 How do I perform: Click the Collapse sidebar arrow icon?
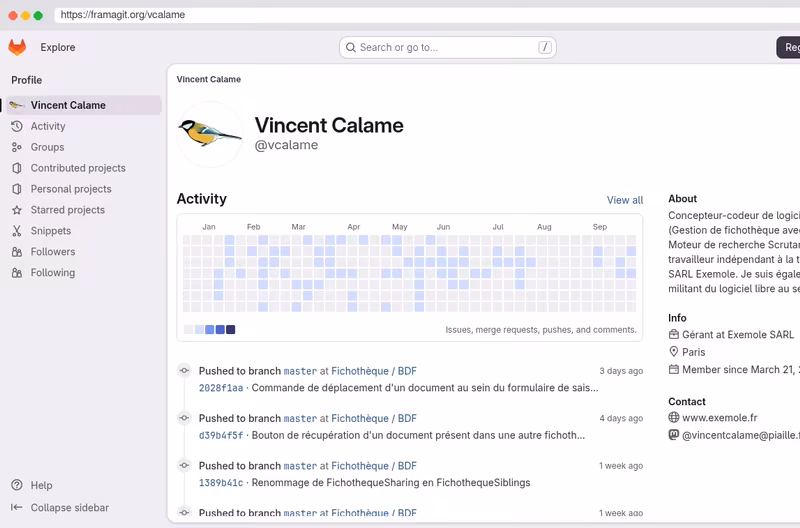click(17, 508)
